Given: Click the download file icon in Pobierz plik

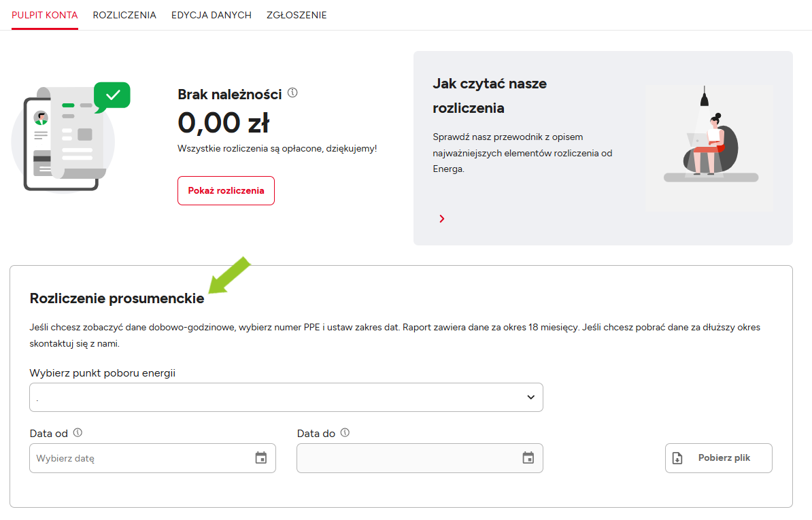Looking at the screenshot, I should point(677,458).
